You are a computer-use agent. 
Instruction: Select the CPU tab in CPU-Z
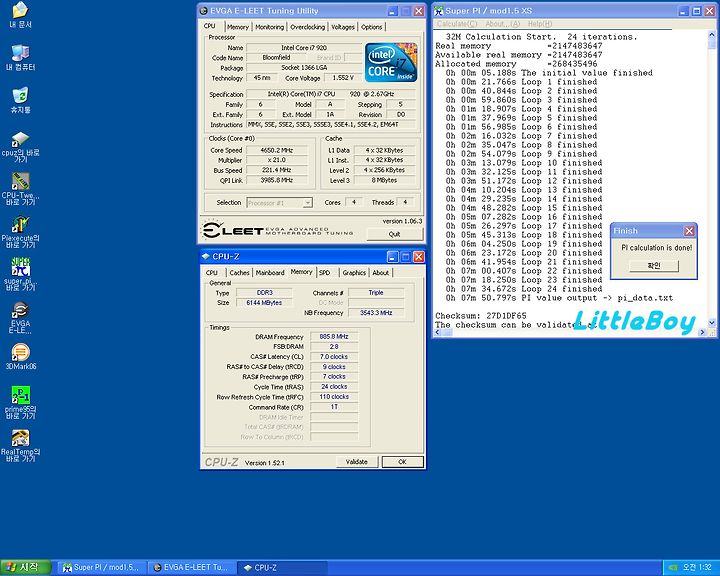(x=212, y=273)
